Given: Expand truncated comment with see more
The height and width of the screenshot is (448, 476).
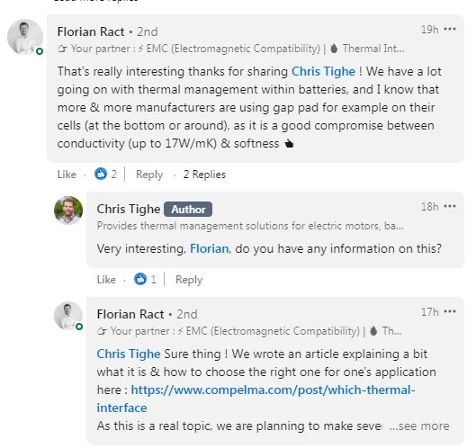Looking at the screenshot, I should (419, 426).
